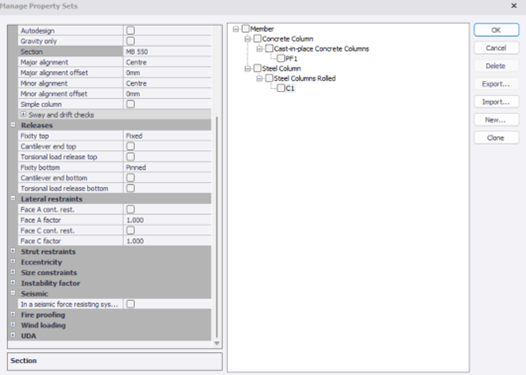Viewport: 526px width, 375px height.
Task: Enable the Gravity only checkbox
Action: pyautogui.click(x=130, y=41)
